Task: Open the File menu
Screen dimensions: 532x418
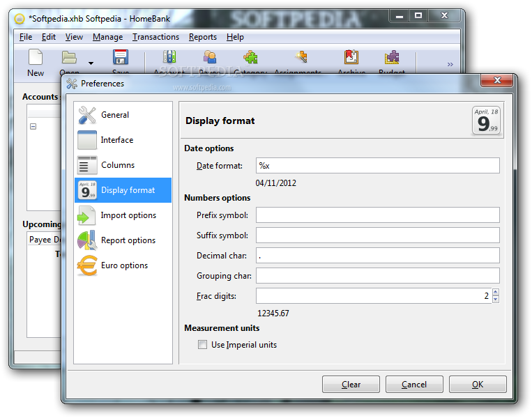Action: [x=26, y=37]
